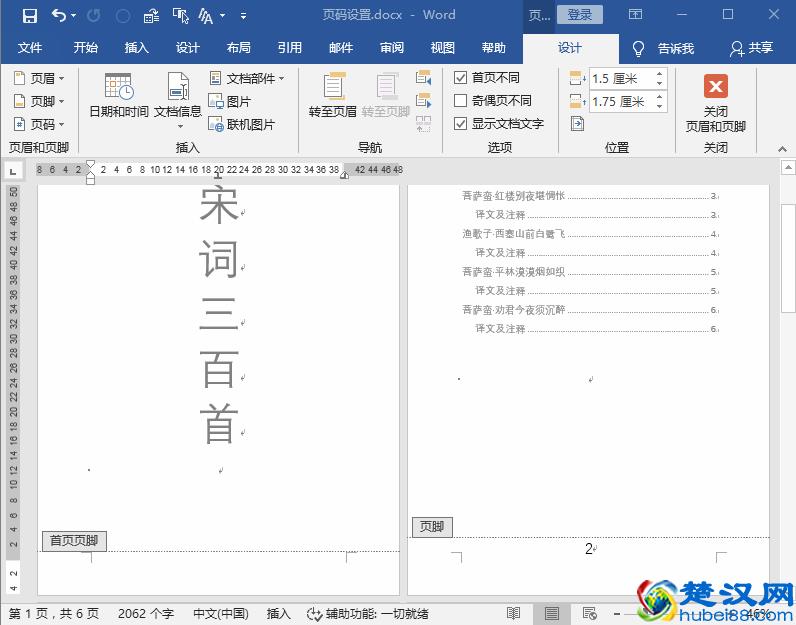
Task: Click the header top position icon
Action: (578, 79)
